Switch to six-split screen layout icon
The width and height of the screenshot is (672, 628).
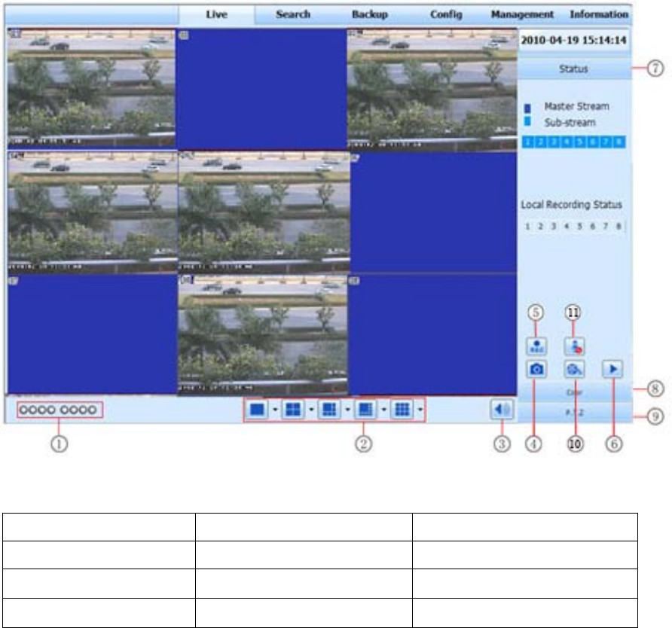(x=329, y=410)
